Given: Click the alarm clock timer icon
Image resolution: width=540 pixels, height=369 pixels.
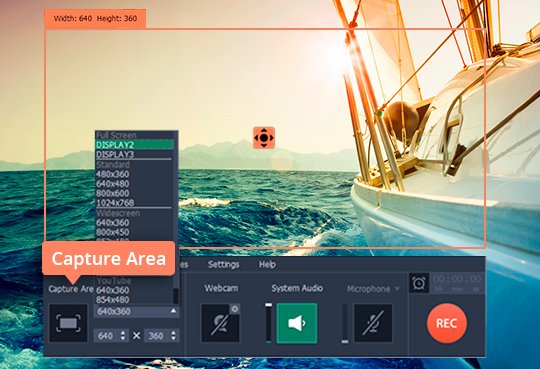Looking at the screenshot, I should [x=419, y=283].
